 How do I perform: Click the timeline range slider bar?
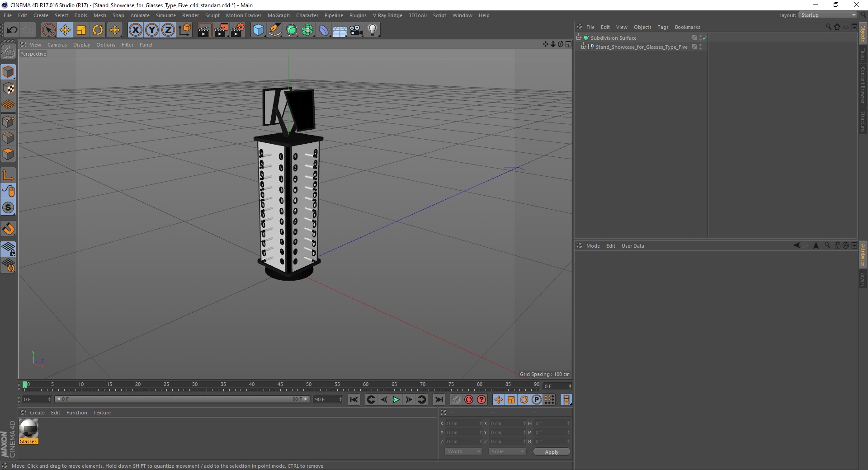[x=182, y=399]
